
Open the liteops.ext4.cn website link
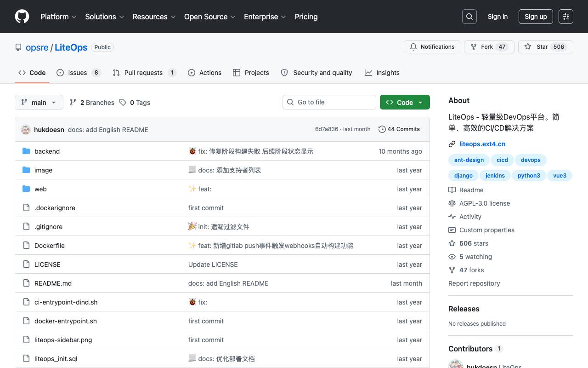[x=482, y=144]
